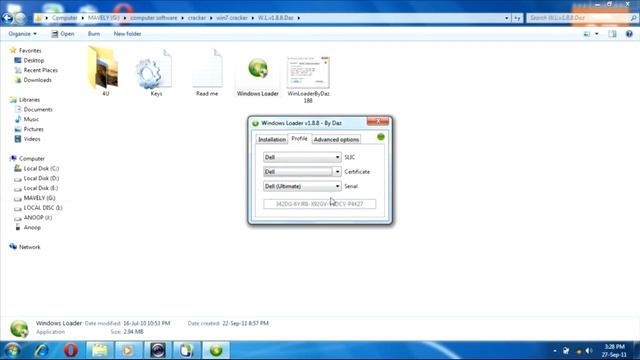
Task: Click the New folder button
Action: [127, 34]
